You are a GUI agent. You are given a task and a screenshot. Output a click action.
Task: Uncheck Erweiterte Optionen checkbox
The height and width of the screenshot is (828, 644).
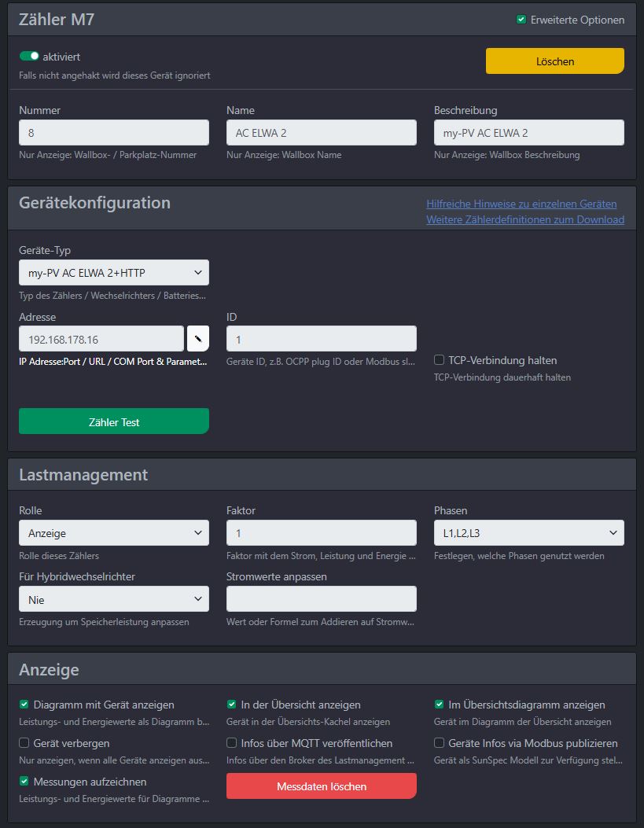pos(521,20)
